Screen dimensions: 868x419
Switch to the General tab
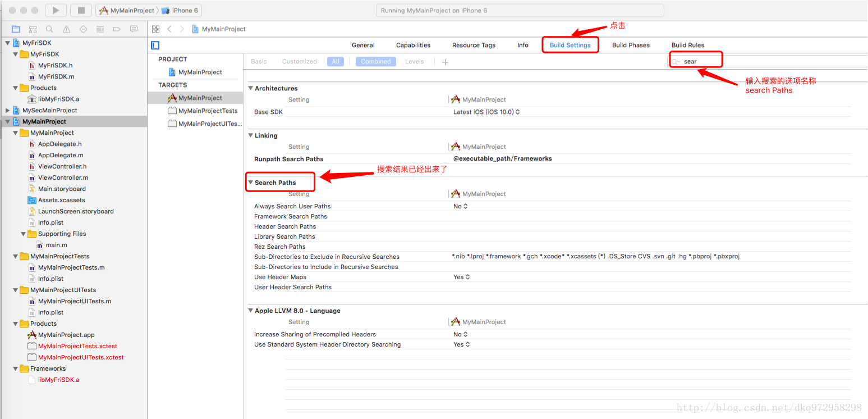tap(363, 45)
